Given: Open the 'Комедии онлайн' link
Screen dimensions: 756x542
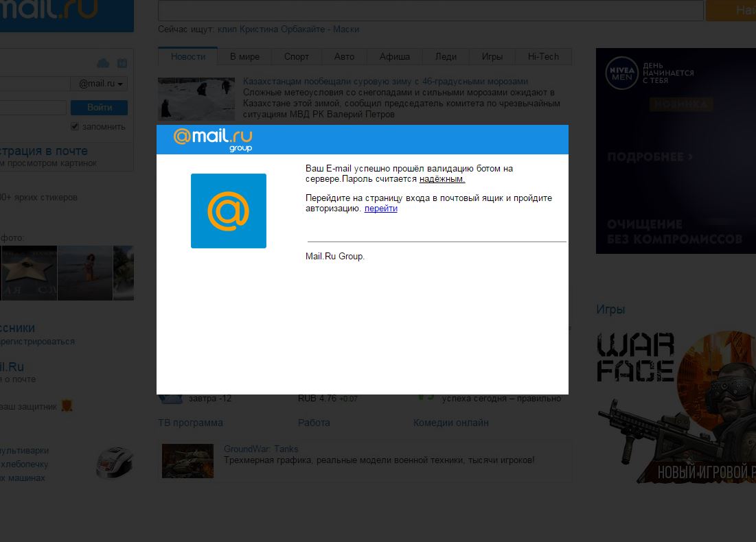Looking at the screenshot, I should [451, 423].
